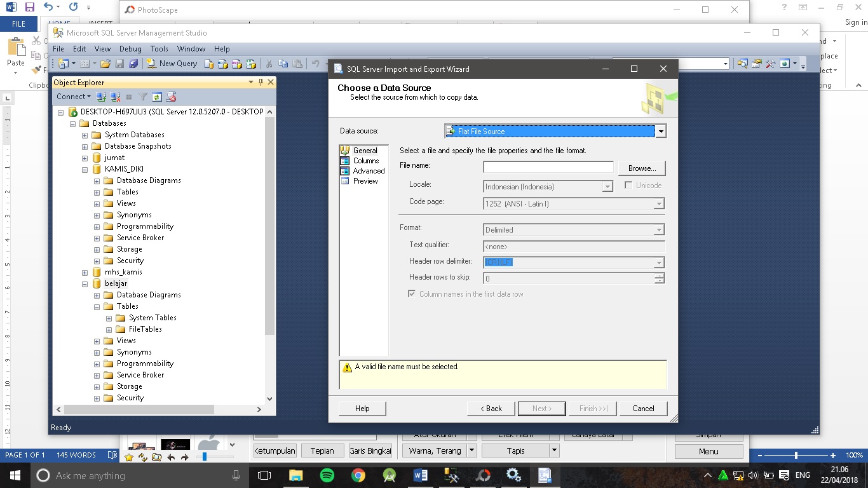Image resolution: width=868 pixels, height=488 pixels.
Task: Click the Text qualifier field
Action: [574, 247]
